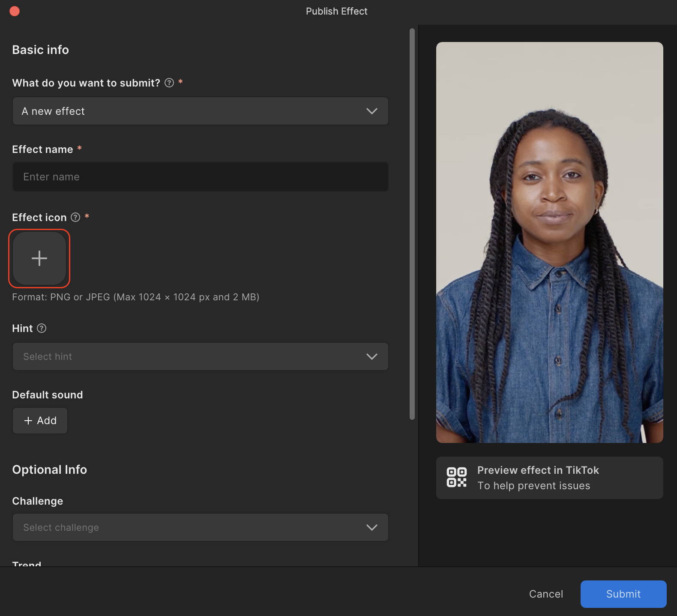Click the plus symbol in Add sound button
The image size is (677, 616).
click(28, 421)
